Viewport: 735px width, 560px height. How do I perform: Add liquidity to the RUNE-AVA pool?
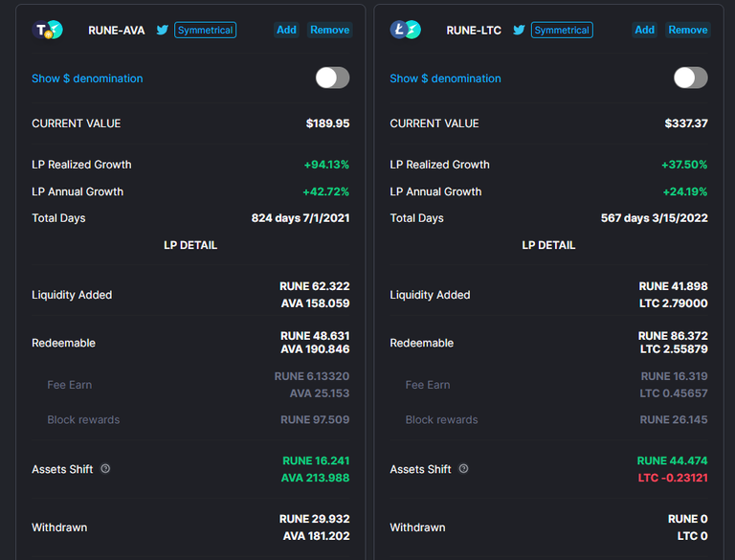pyautogui.click(x=286, y=30)
